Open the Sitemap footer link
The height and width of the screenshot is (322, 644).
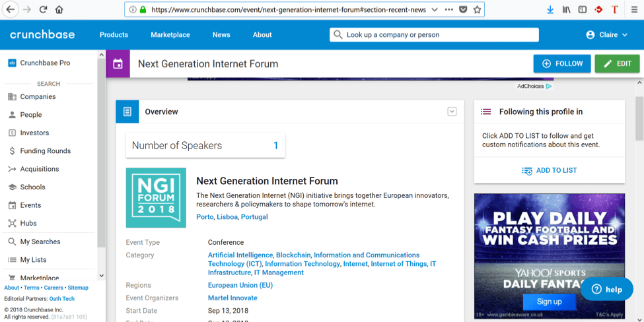tap(78, 288)
